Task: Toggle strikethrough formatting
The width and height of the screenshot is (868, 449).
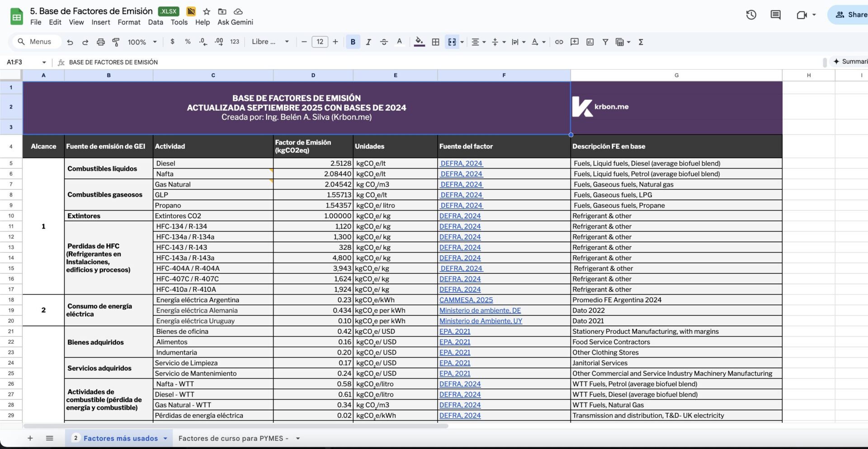Action: pyautogui.click(x=384, y=42)
